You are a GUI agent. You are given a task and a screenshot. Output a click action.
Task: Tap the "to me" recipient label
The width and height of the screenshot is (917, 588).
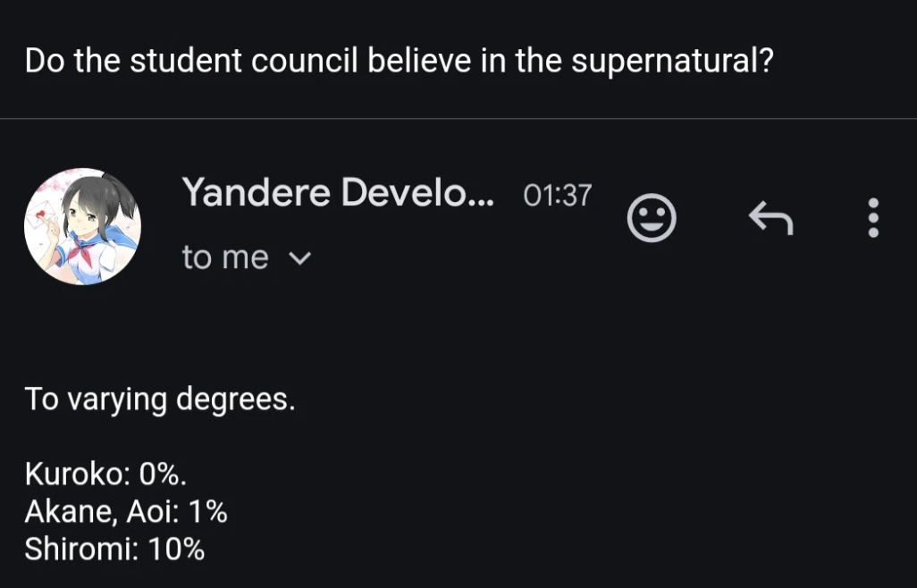(225, 257)
